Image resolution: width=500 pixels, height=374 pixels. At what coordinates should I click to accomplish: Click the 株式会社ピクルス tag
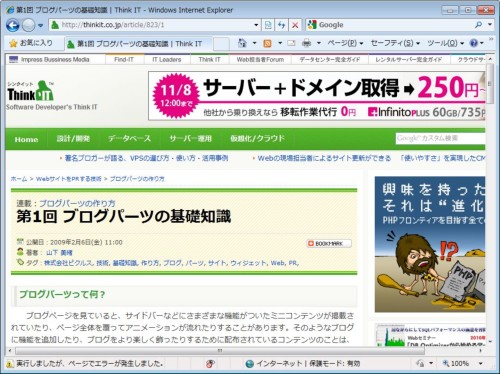point(68,263)
